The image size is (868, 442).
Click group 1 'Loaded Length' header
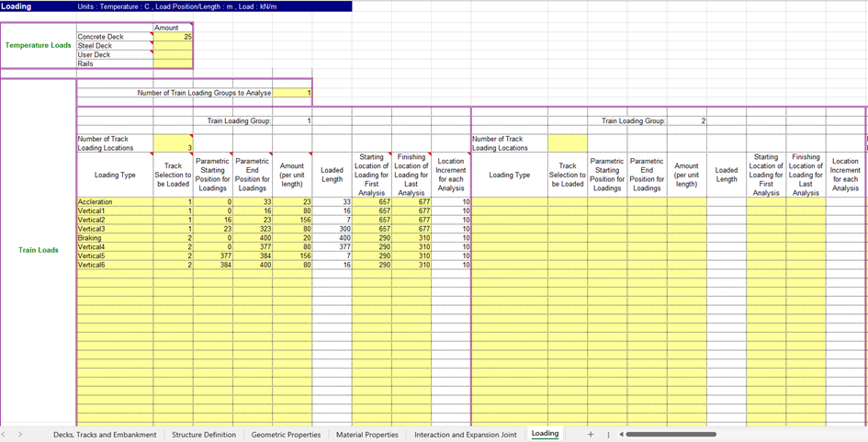pyautogui.click(x=332, y=175)
